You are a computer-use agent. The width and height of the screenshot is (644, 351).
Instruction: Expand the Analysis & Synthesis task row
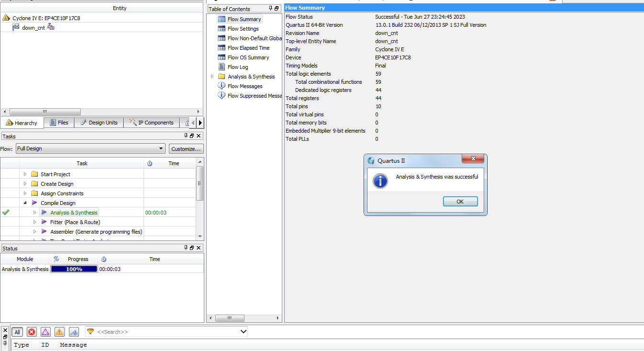tap(34, 213)
